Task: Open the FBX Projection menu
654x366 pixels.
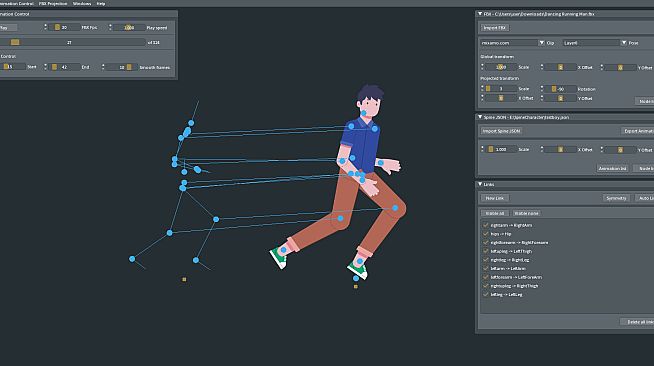Action: [x=53, y=3]
